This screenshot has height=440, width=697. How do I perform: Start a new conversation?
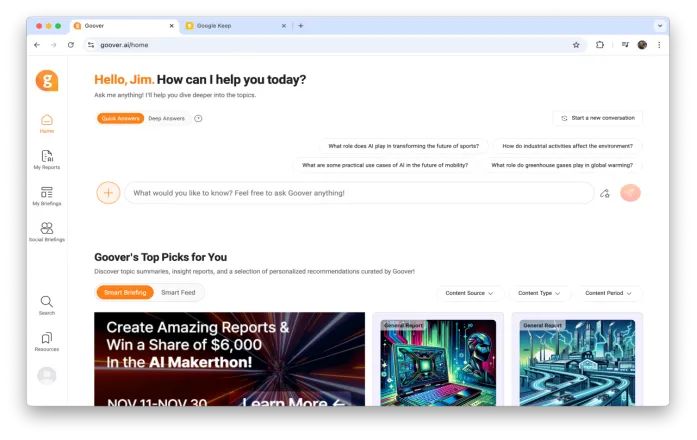[598, 118]
